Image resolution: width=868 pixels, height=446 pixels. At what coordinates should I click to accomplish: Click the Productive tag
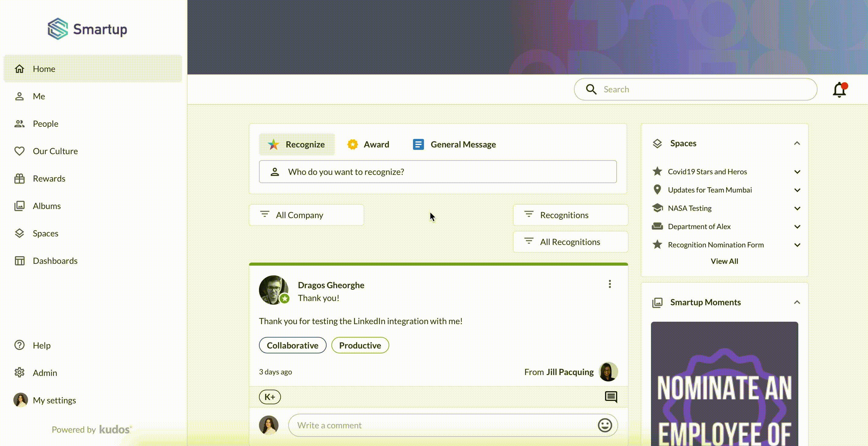[360, 345]
